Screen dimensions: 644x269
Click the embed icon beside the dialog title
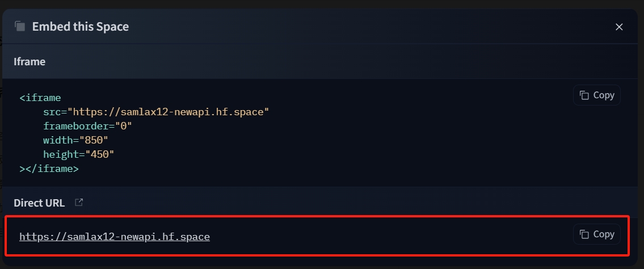(x=20, y=26)
